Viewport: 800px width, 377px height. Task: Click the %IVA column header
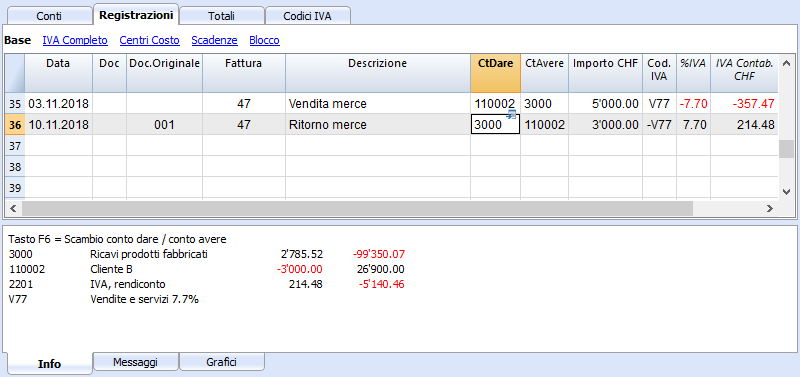pyautogui.click(x=693, y=73)
